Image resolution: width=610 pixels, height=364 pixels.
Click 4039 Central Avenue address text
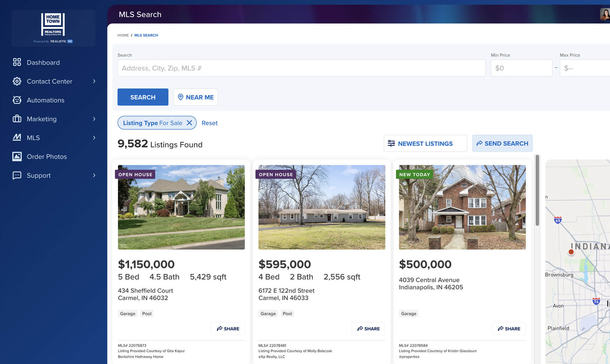tap(431, 283)
